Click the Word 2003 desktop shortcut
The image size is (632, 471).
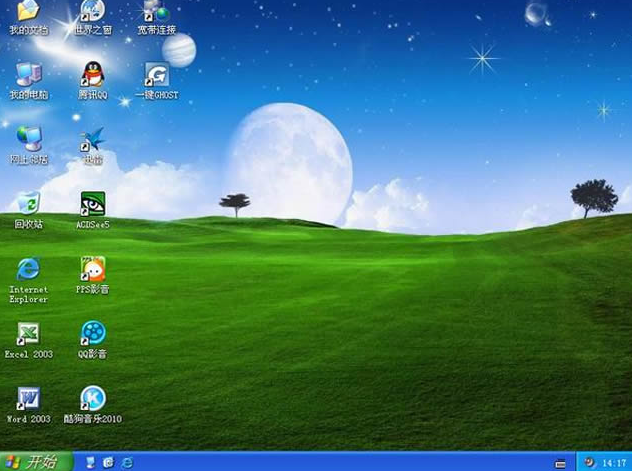pos(28,399)
